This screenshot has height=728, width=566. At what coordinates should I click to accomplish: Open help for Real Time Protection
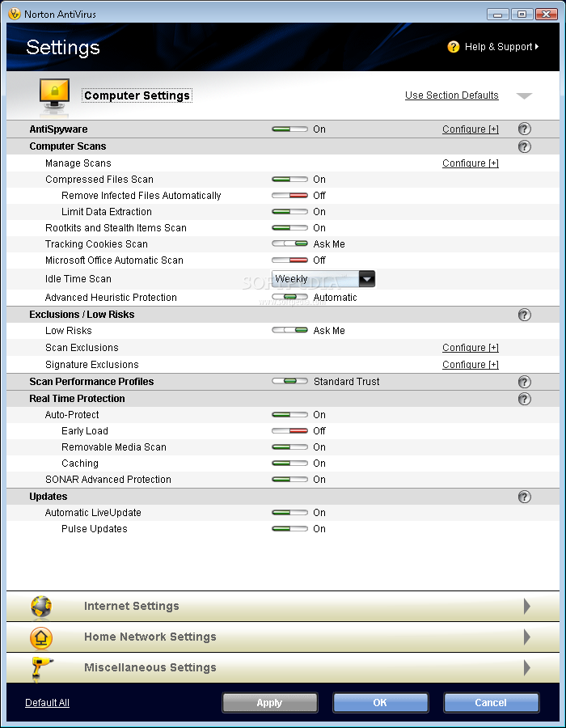point(524,399)
